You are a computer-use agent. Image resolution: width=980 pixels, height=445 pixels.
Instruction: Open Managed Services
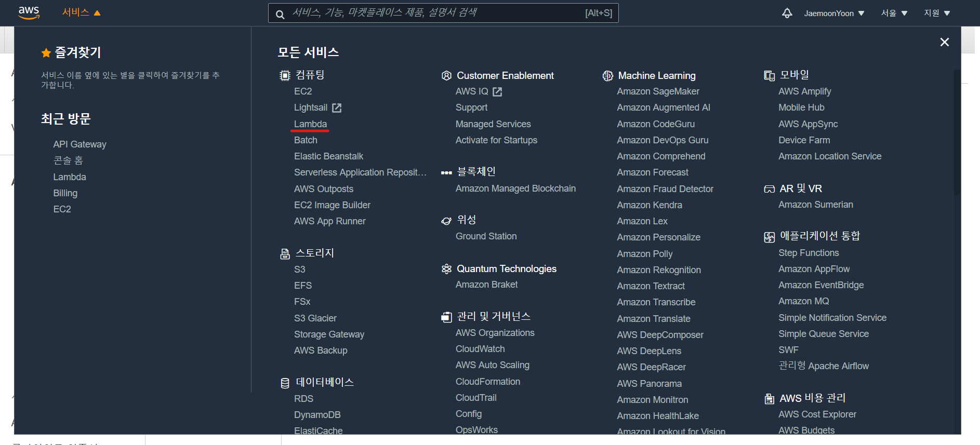click(x=493, y=124)
